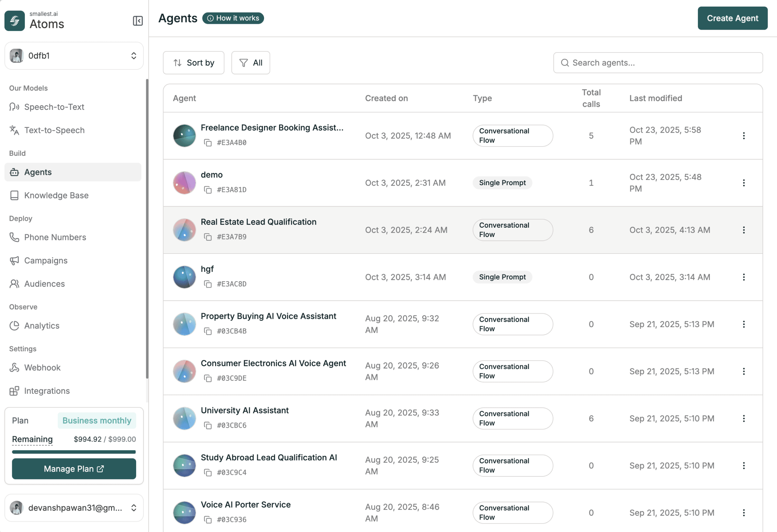Expand the devanshpawan31 account menu
777x532 pixels.
[x=74, y=507]
